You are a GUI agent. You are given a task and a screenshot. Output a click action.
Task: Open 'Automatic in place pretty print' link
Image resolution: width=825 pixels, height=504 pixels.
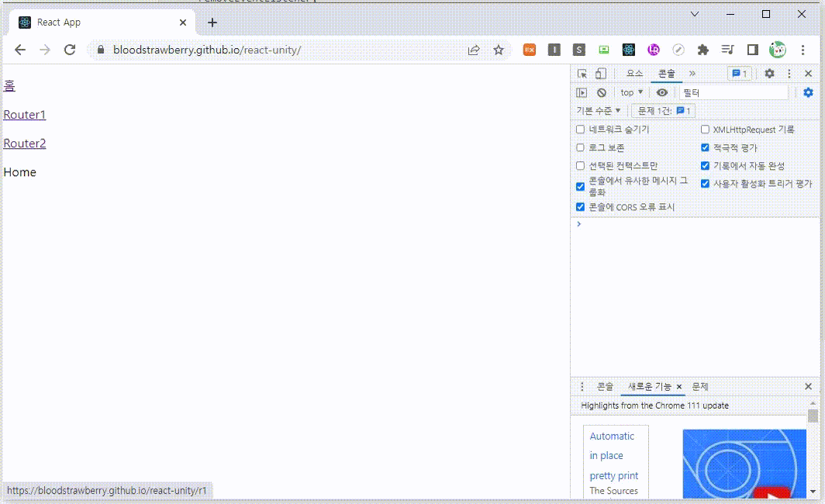(x=613, y=456)
